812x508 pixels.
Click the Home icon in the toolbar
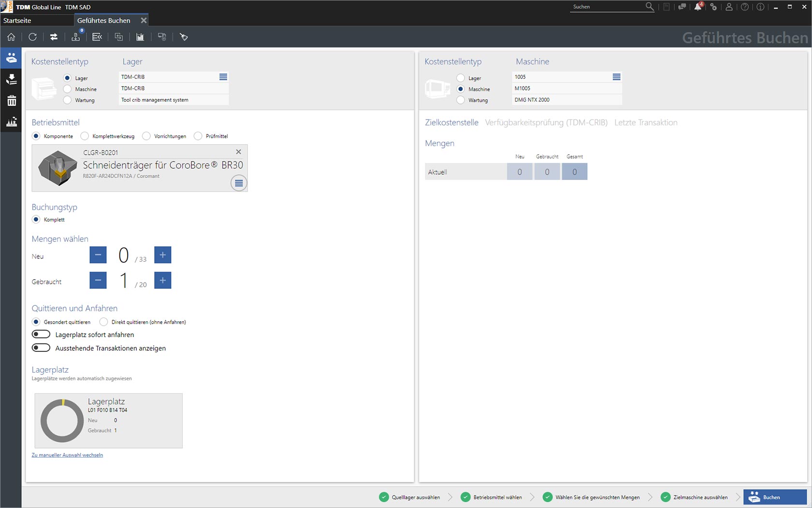(11, 37)
